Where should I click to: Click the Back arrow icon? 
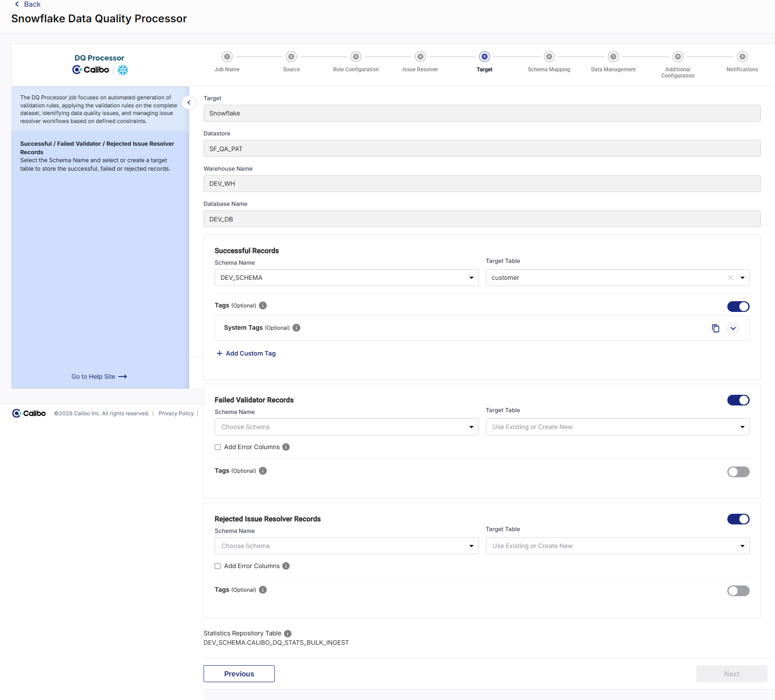17,4
